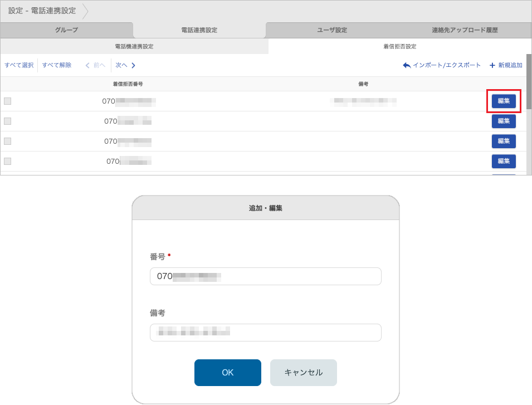This screenshot has width=532, height=405.
Task: Click the first row's 070 number
Action: 129,101
